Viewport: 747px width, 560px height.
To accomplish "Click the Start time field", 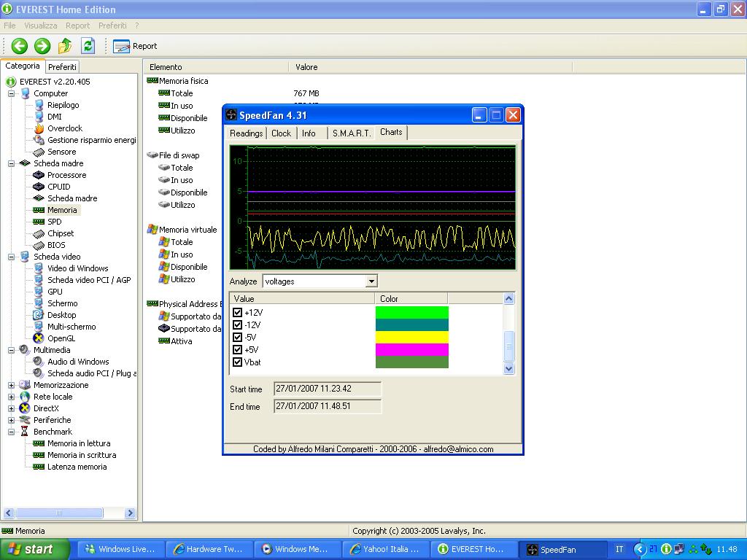I will (328, 389).
